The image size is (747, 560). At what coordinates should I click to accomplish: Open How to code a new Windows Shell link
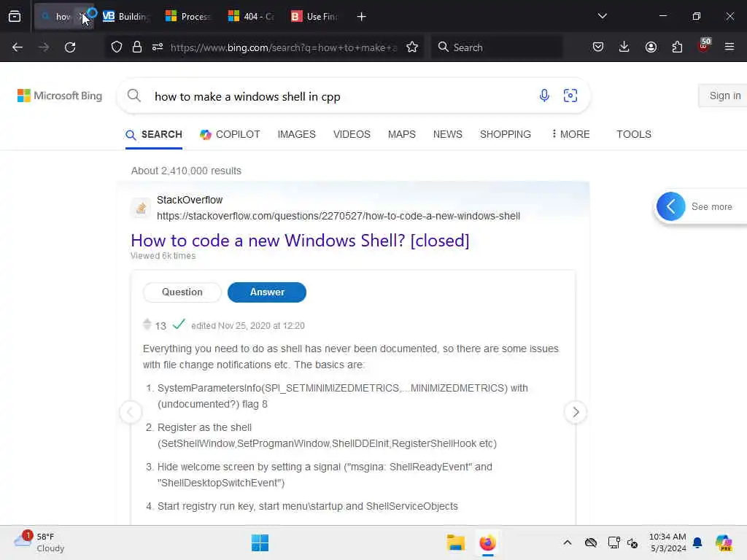tap(300, 241)
